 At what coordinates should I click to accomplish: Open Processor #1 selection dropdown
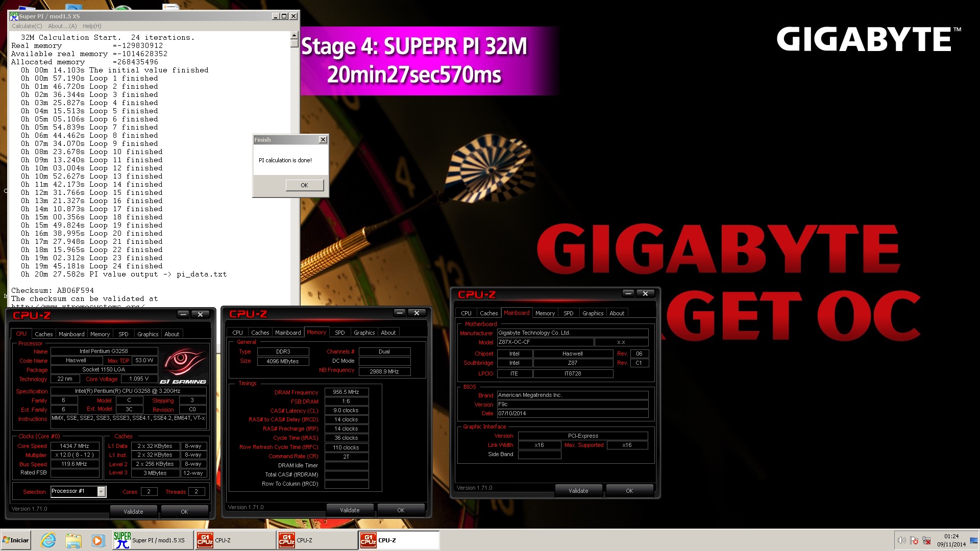point(102,491)
